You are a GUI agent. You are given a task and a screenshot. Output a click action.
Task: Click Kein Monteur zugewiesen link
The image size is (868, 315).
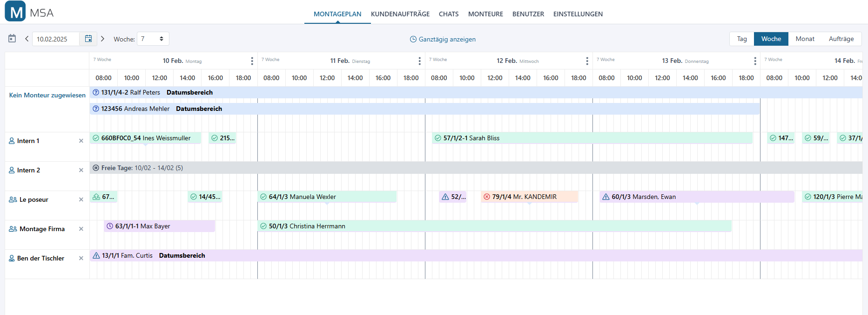47,95
